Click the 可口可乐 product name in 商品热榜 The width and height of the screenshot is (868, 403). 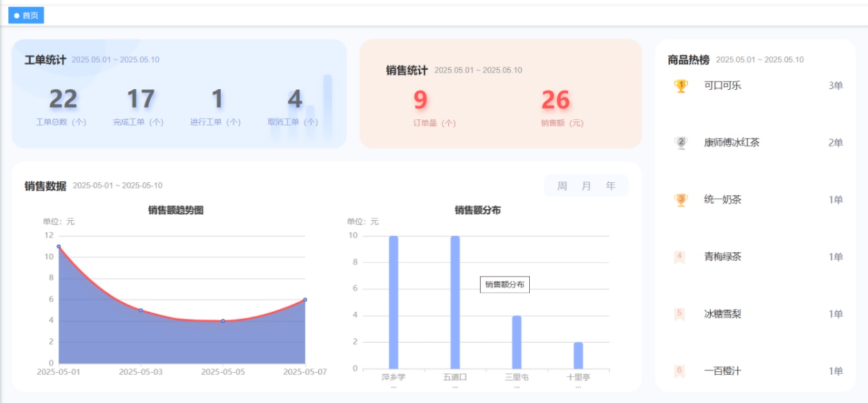click(722, 86)
